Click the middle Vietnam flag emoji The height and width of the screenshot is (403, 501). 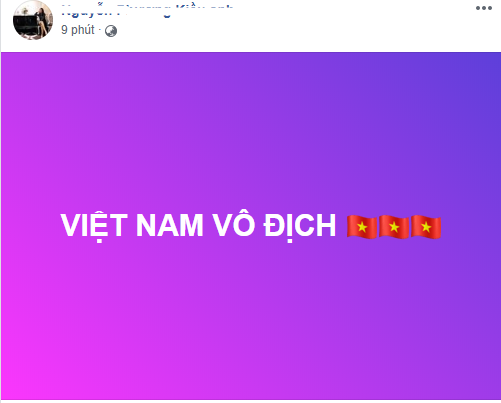pos(394,227)
